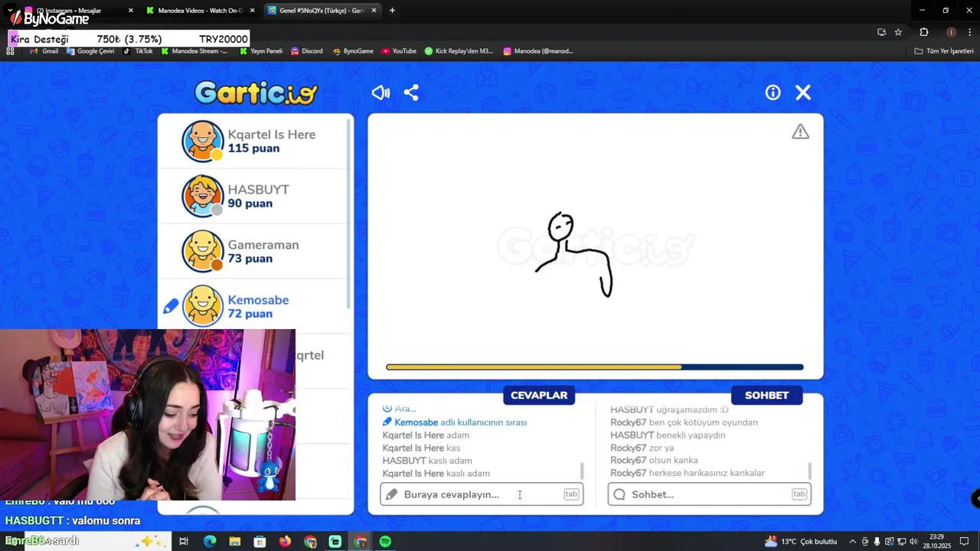This screenshot has height=551, width=980.
Task: Open File Explorer from the taskbar
Action: coord(234,542)
